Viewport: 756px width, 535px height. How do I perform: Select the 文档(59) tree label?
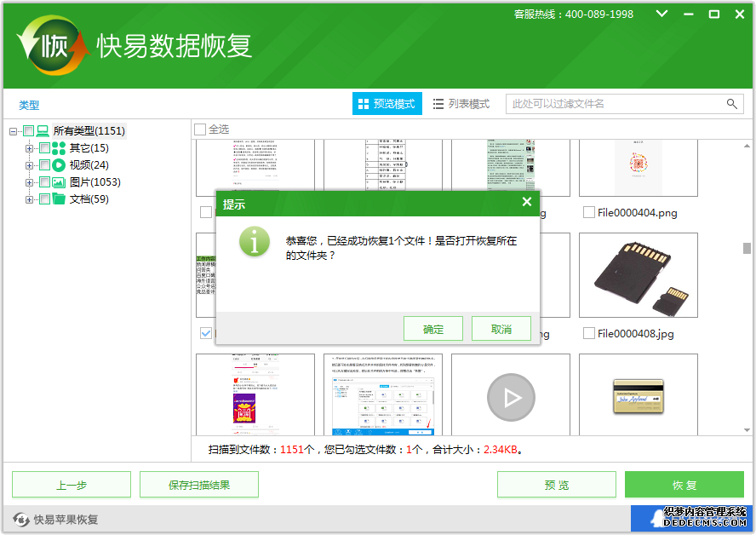89,198
